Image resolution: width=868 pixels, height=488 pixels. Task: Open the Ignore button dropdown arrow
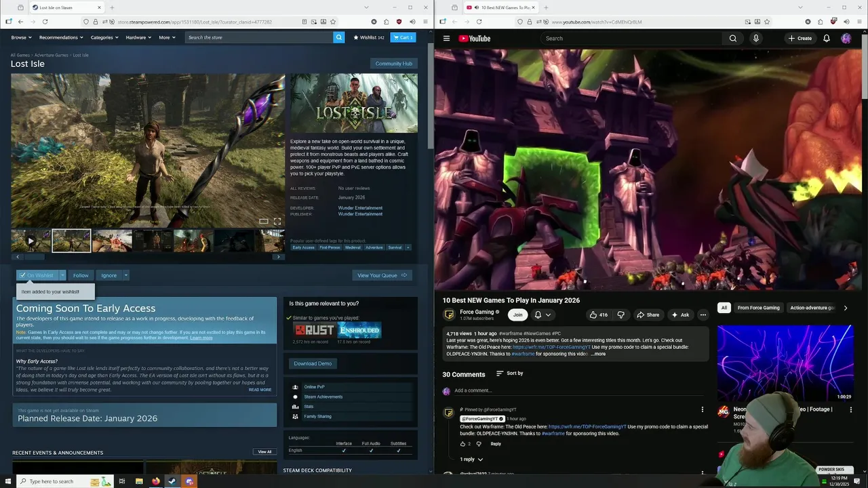tap(125, 275)
